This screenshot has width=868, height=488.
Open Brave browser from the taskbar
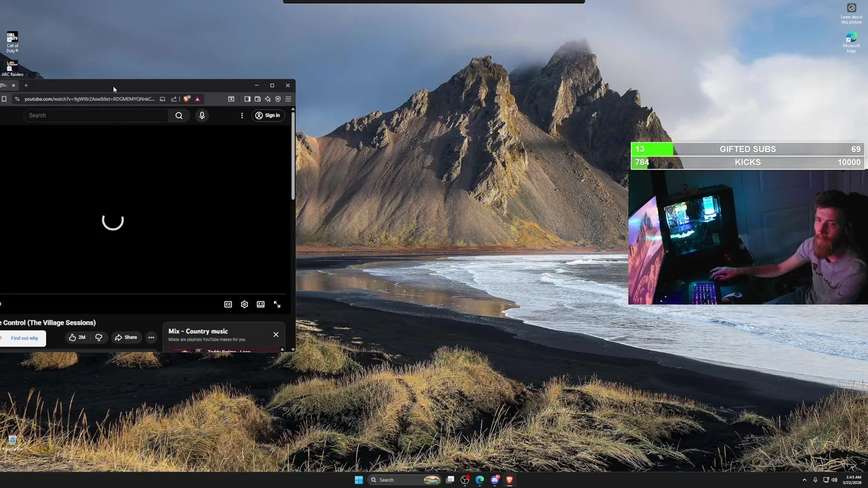pyautogui.click(x=509, y=480)
